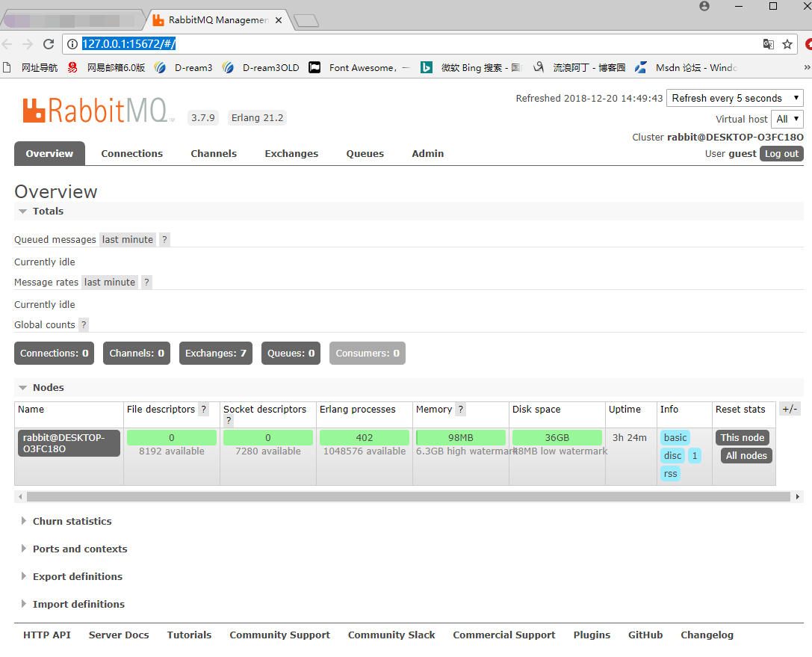Image resolution: width=812 pixels, height=657 pixels.
Task: Open the browser profile icon
Action: click(x=704, y=6)
